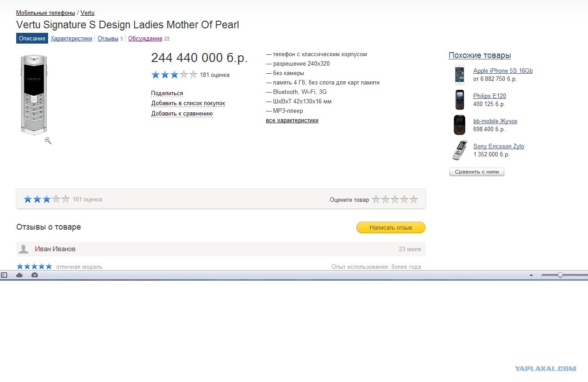588x382 pixels.
Task: Expand the small triangle arrow in status bar
Action: 531,275
